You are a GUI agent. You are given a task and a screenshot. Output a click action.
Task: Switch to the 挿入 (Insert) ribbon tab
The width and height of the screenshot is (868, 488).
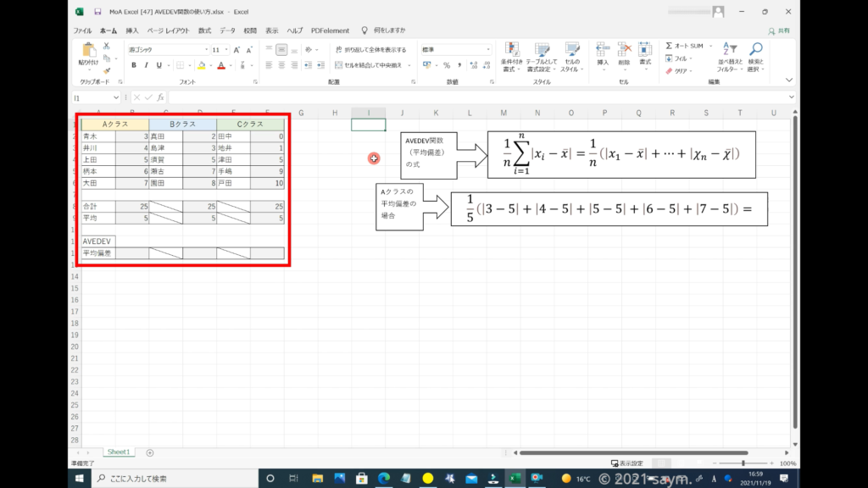coord(132,30)
